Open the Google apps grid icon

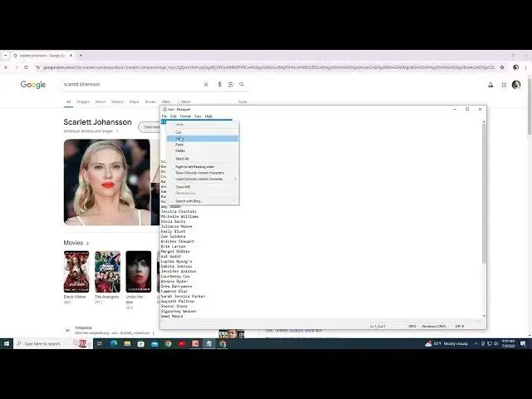(x=505, y=85)
